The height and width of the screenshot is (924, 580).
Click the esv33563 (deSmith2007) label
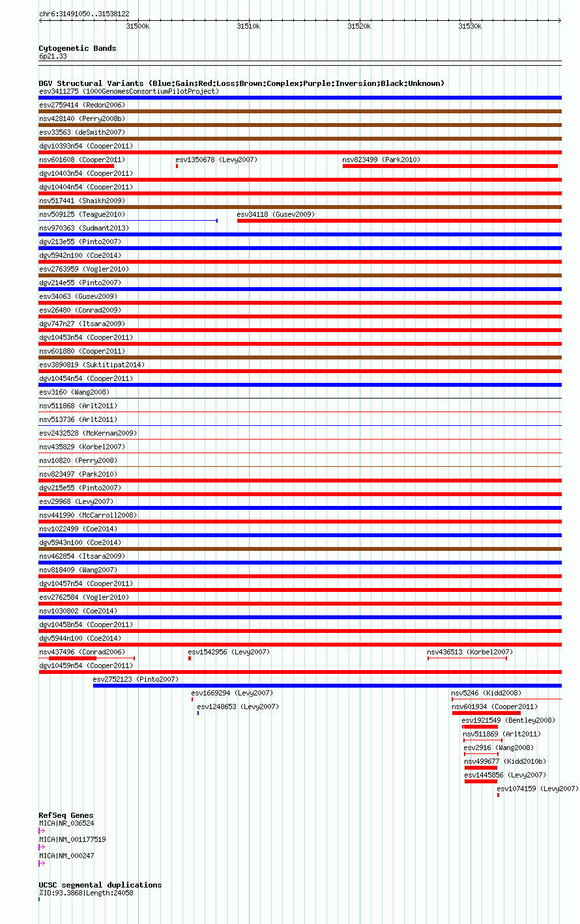82,132
